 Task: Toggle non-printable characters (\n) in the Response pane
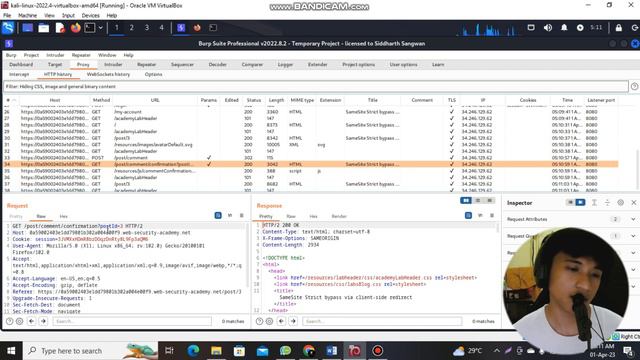click(480, 216)
